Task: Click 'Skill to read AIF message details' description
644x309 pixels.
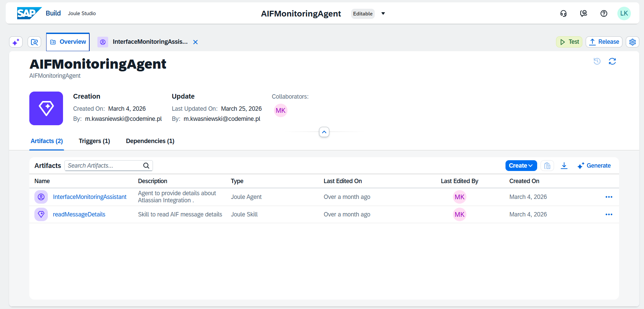Action: (x=180, y=214)
